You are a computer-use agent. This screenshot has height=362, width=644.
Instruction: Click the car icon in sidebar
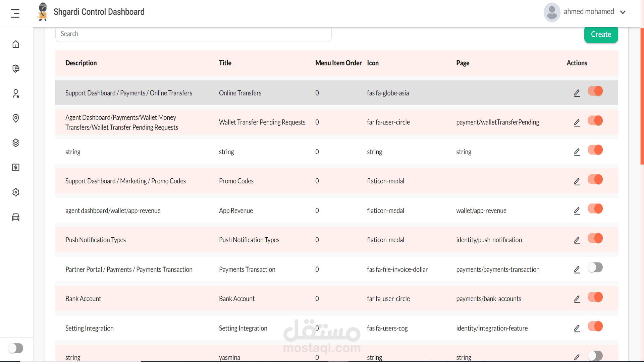[16, 217]
